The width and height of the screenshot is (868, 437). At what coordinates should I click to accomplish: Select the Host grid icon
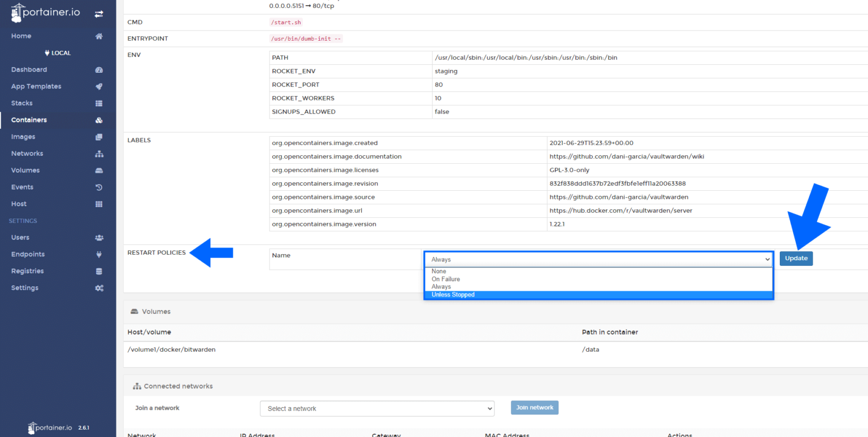[x=99, y=203]
